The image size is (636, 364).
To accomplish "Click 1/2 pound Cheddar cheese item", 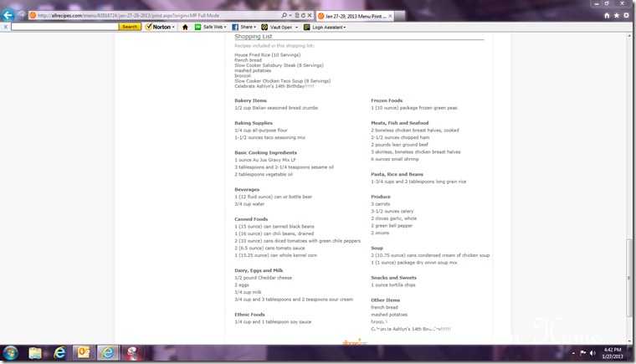I will pos(263,278).
